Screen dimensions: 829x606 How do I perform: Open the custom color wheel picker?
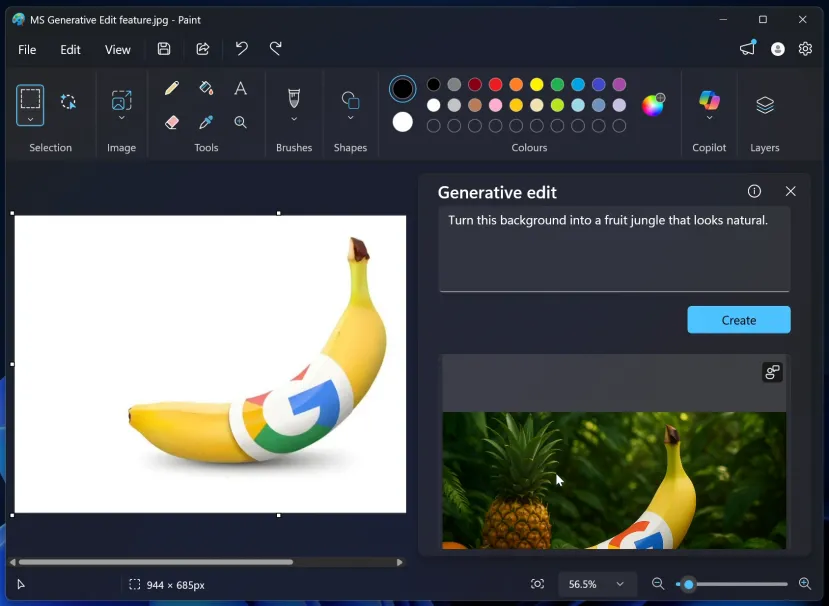tap(654, 104)
